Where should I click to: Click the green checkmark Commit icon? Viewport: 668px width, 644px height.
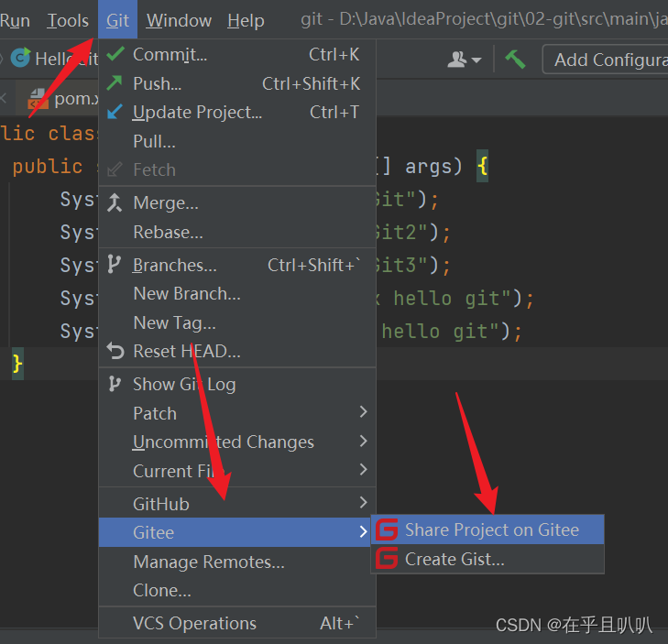[x=115, y=54]
